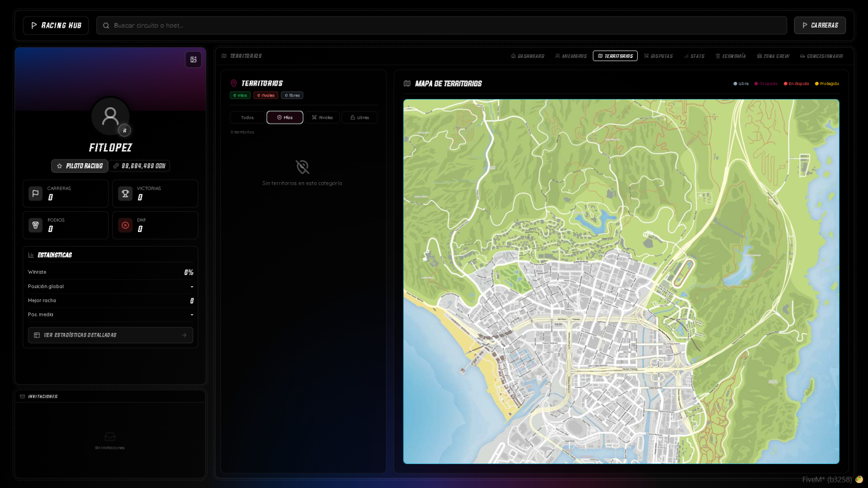Click the medal icon in Podios stat
The height and width of the screenshot is (488, 868).
(x=35, y=225)
